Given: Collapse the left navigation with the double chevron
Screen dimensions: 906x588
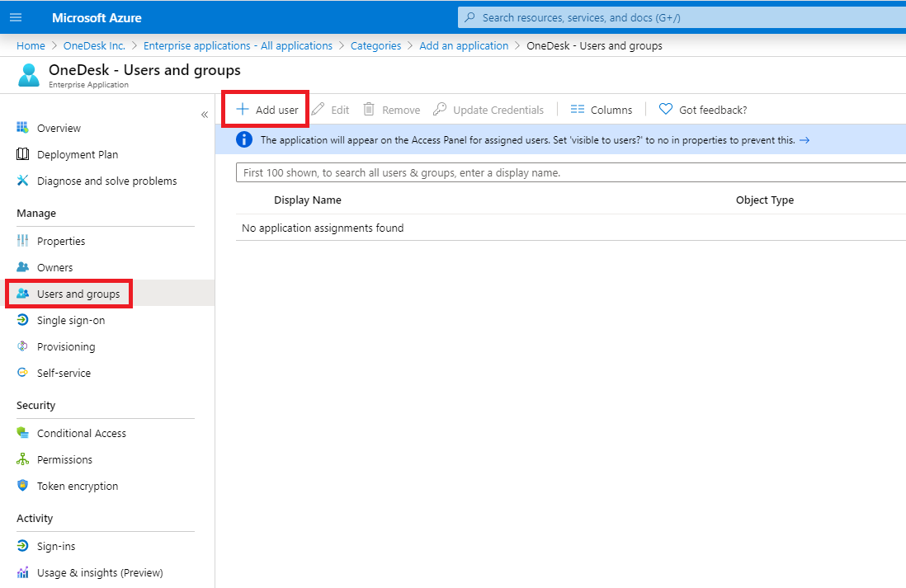Looking at the screenshot, I should point(205,115).
